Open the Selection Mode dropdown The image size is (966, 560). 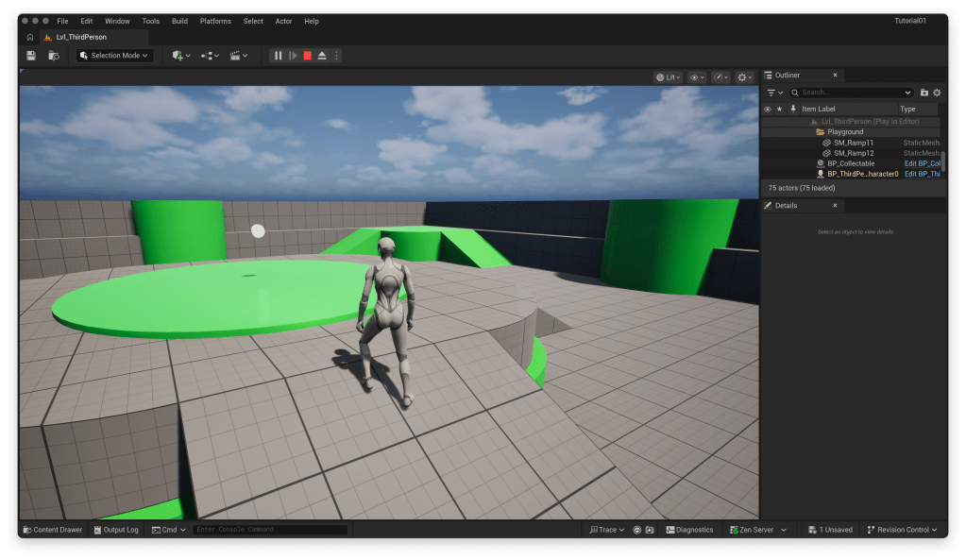coord(115,56)
